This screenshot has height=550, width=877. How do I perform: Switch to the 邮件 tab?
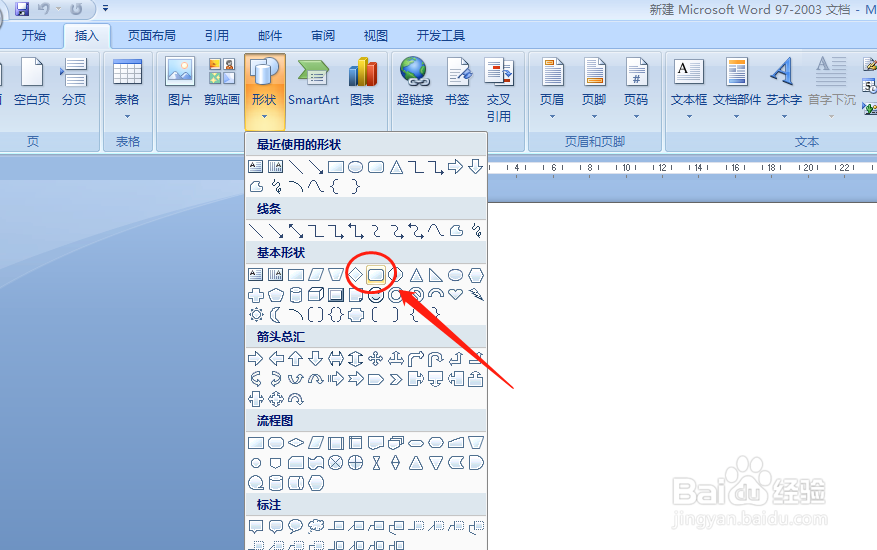coord(270,36)
